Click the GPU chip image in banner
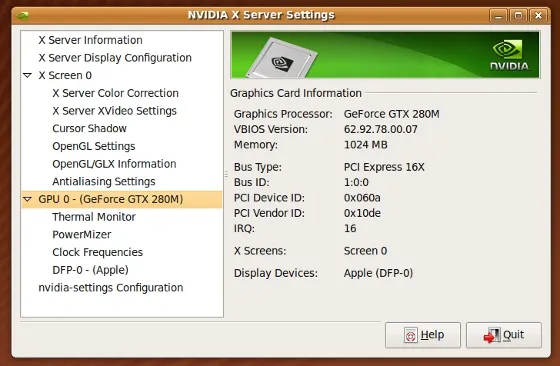The height and width of the screenshot is (366, 560). click(x=282, y=58)
